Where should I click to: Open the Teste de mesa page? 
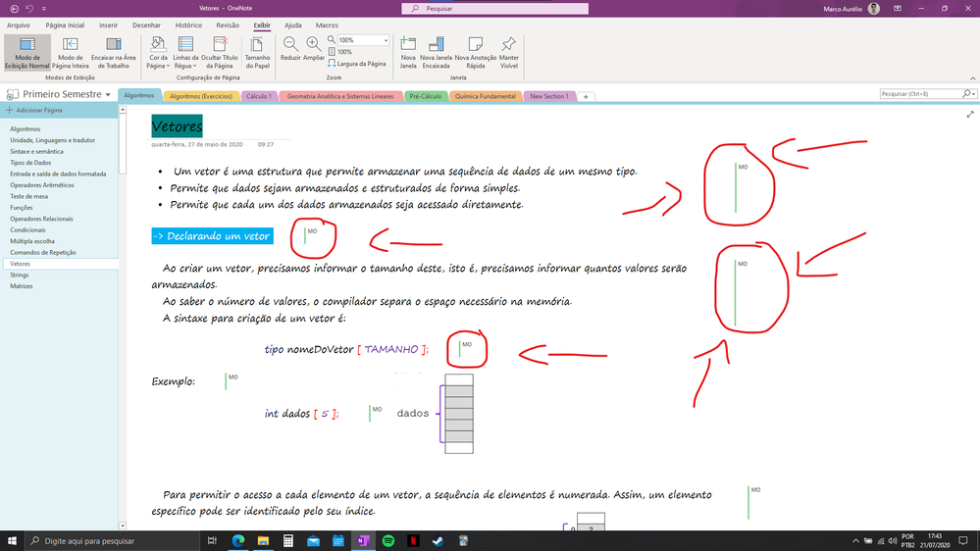28,196
